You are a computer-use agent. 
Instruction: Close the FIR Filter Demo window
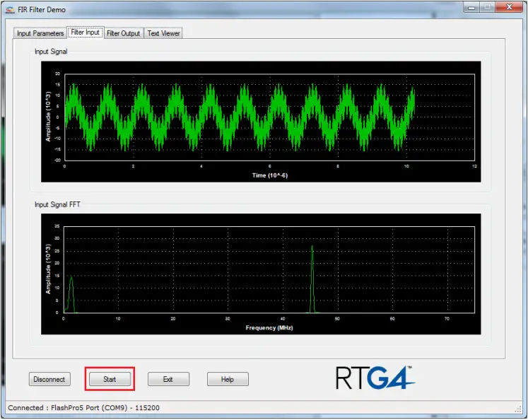coord(511,7)
